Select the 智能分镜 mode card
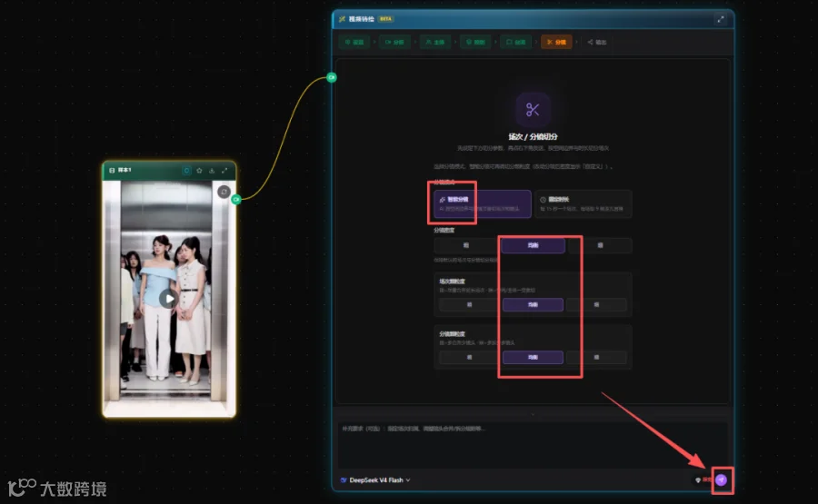The image size is (818, 504). pyautogui.click(x=482, y=203)
